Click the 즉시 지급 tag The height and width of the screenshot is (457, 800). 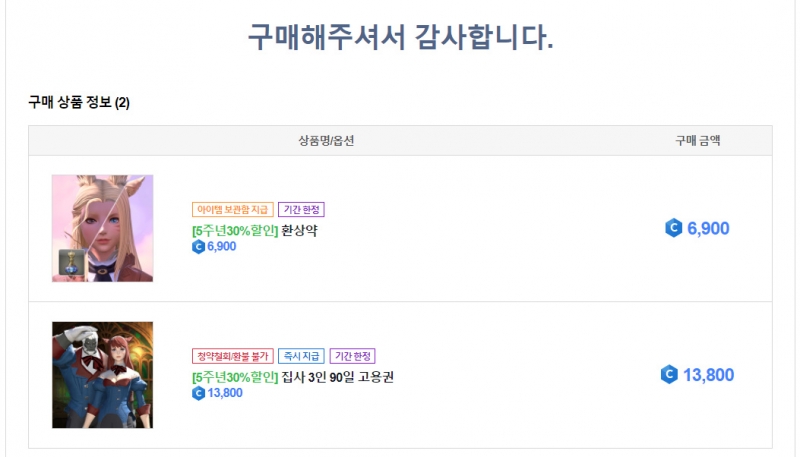301,356
